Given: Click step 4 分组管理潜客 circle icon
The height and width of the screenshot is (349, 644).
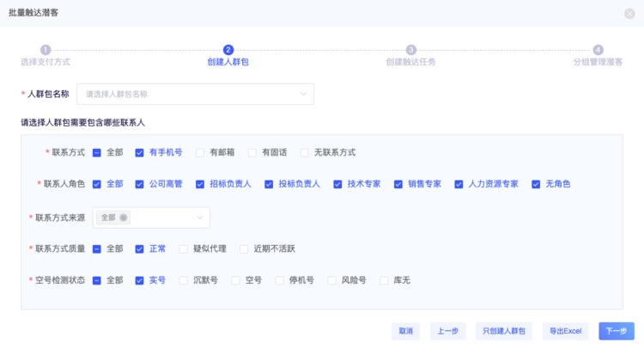Looking at the screenshot, I should 598,50.
